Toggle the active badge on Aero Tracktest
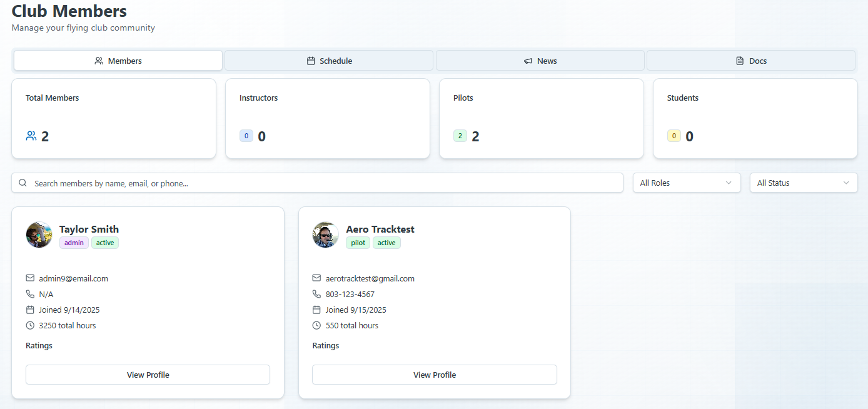Image resolution: width=868 pixels, height=409 pixels. pyautogui.click(x=386, y=243)
